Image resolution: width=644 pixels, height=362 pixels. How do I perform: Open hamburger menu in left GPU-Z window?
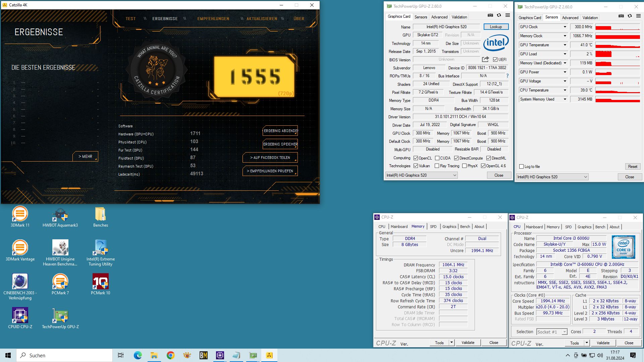(x=508, y=15)
